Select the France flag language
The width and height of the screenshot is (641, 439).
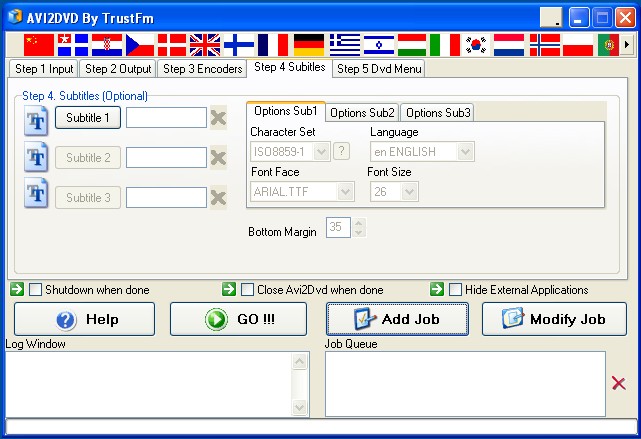tap(273, 45)
